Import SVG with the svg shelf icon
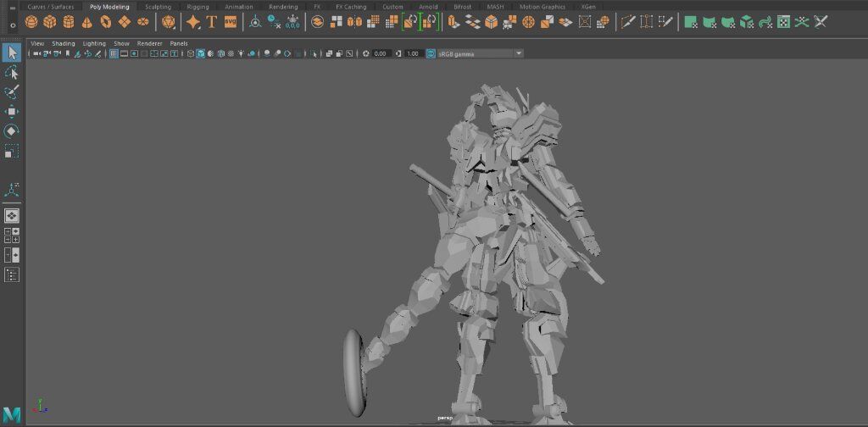This screenshot has height=427, width=868. [231, 22]
